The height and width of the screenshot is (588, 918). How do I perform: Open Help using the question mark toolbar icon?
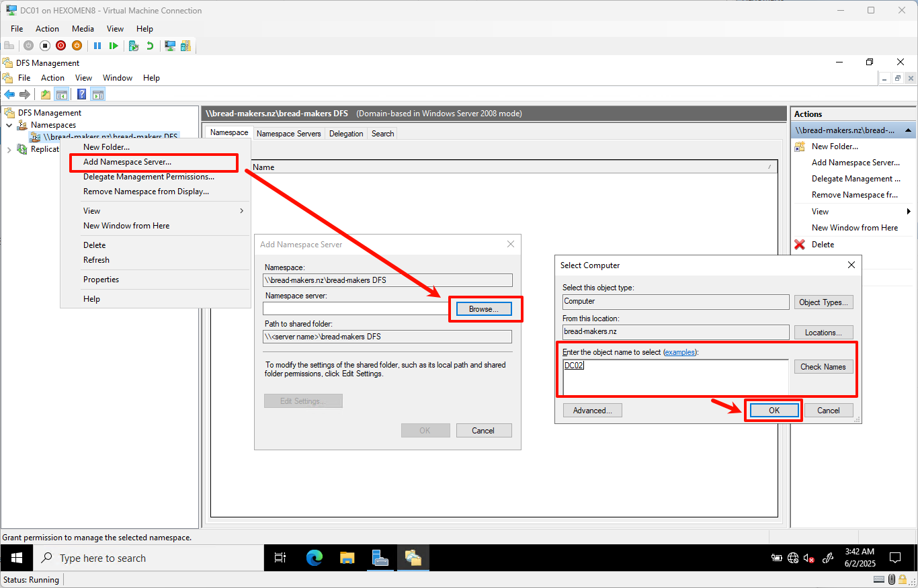[81, 93]
